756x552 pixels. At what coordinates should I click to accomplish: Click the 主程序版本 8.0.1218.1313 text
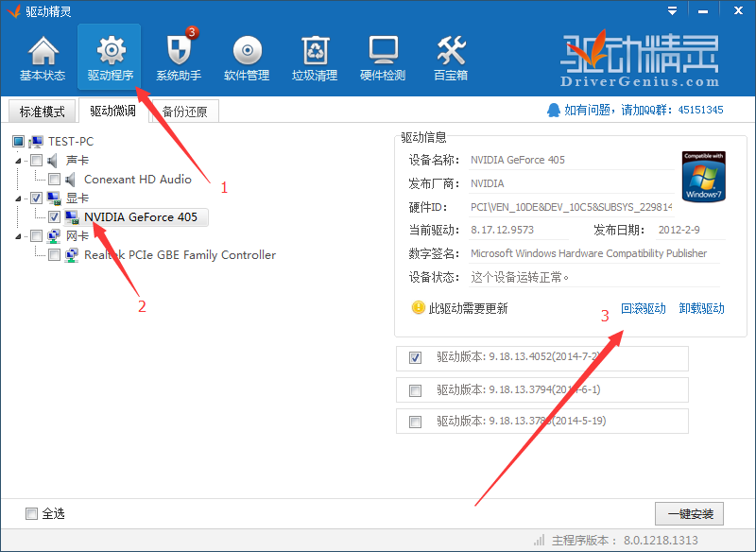pos(625,540)
